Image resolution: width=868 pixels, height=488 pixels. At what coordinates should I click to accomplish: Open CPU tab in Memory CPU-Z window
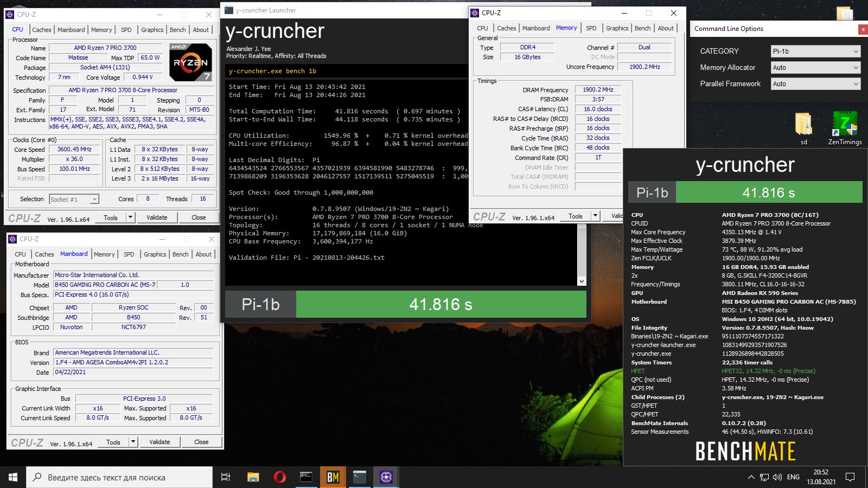482,28
